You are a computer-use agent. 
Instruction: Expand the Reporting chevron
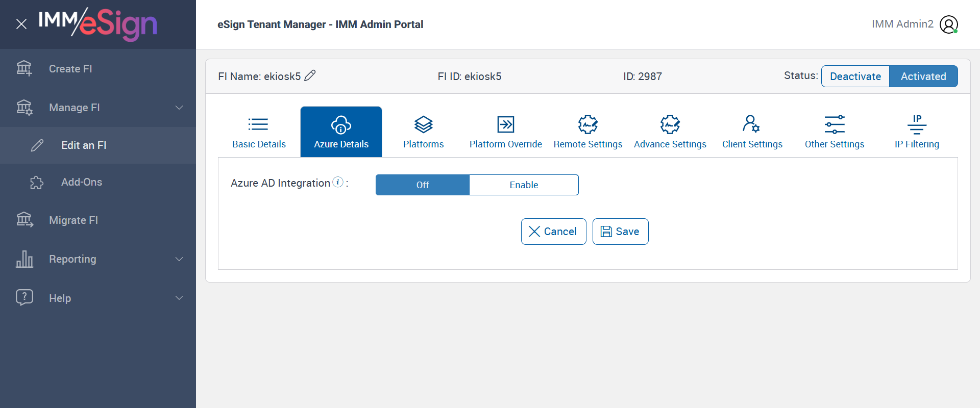[179, 259]
